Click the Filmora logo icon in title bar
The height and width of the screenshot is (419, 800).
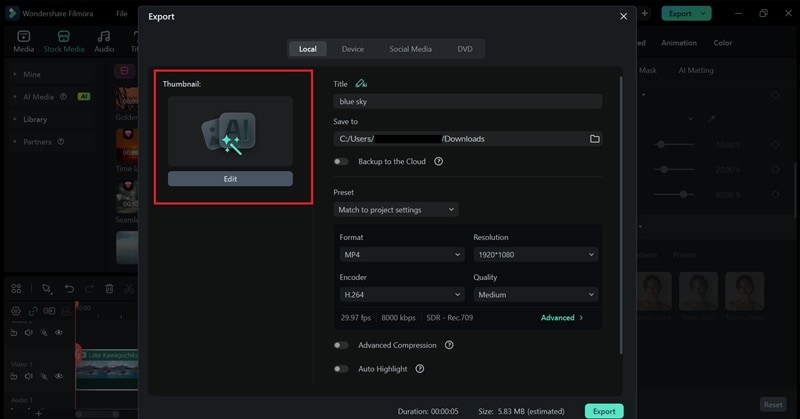[12, 13]
